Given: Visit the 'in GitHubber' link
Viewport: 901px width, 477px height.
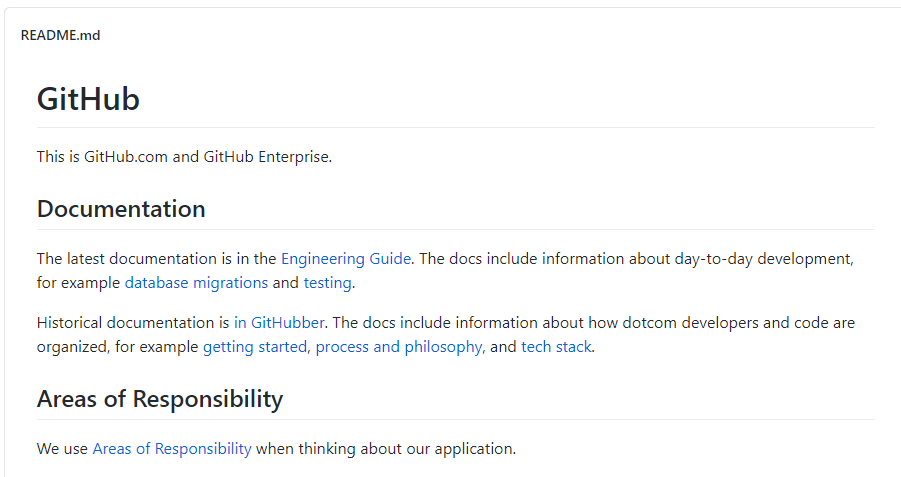Looking at the screenshot, I should pyautogui.click(x=279, y=323).
